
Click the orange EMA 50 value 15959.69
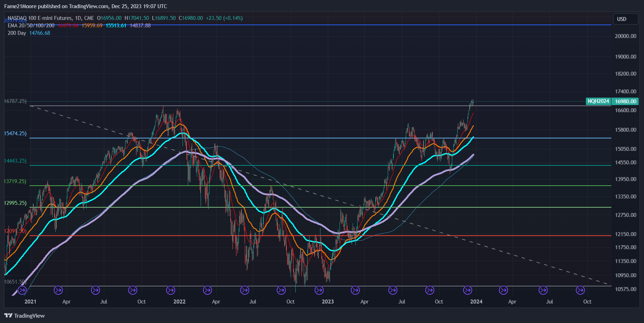coord(92,26)
